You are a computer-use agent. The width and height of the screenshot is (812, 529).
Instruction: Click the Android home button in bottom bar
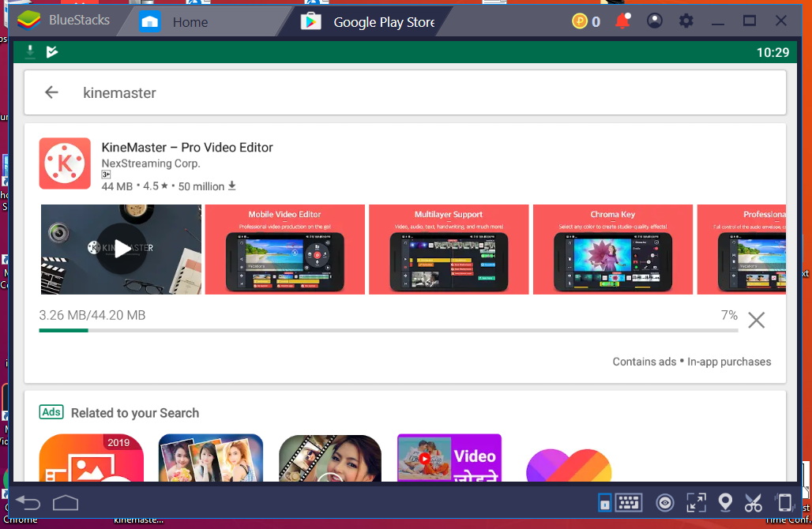(x=66, y=503)
